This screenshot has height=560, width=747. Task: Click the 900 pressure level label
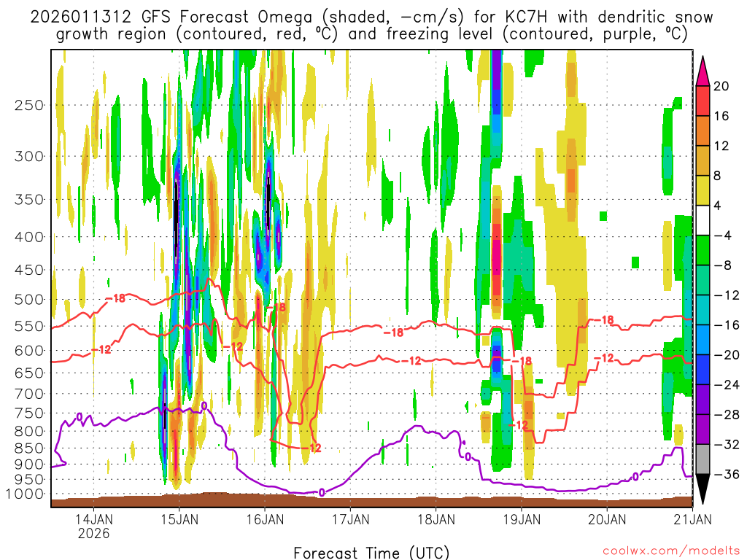coord(29,464)
